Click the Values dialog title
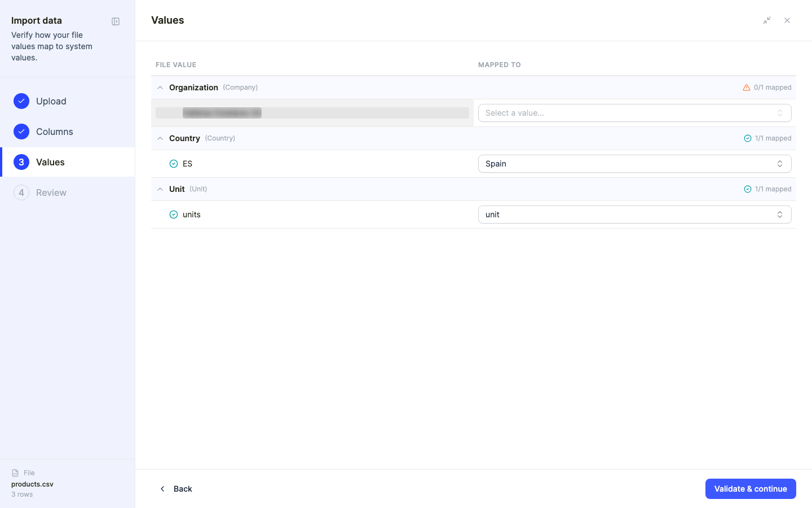 (167, 20)
